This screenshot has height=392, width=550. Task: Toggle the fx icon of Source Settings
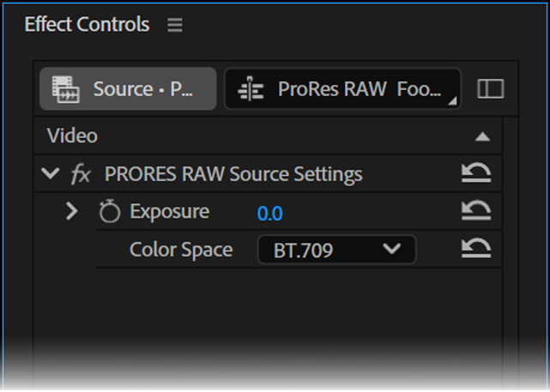[x=81, y=174]
